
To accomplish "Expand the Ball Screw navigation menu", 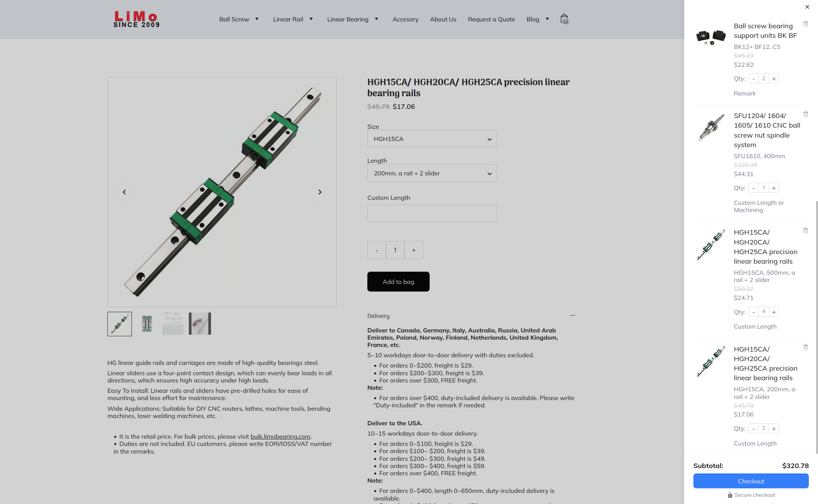I will [239, 19].
